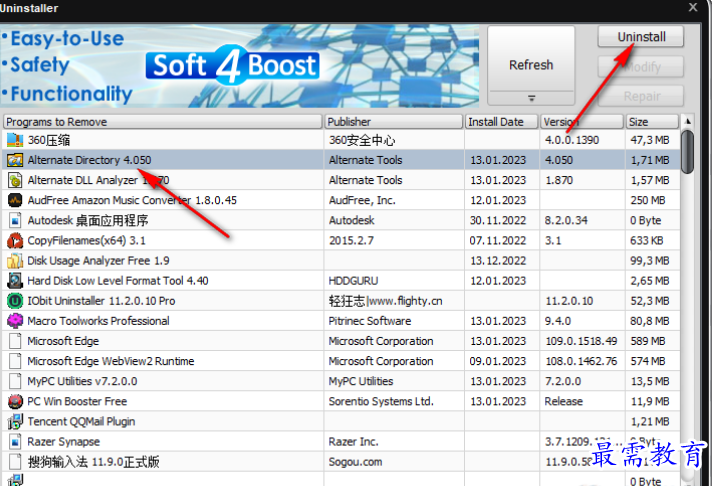Click the CopyFilenames(x64) 3.1 icon

click(x=15, y=240)
